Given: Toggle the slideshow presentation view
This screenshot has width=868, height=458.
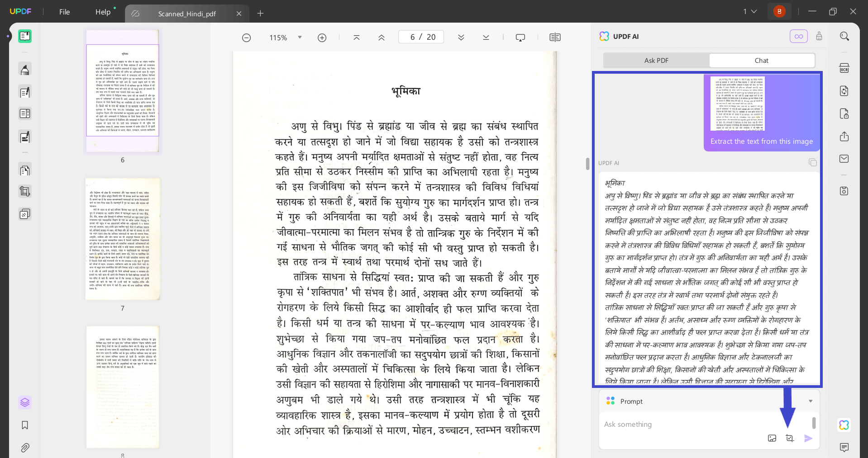Looking at the screenshot, I should click(520, 38).
